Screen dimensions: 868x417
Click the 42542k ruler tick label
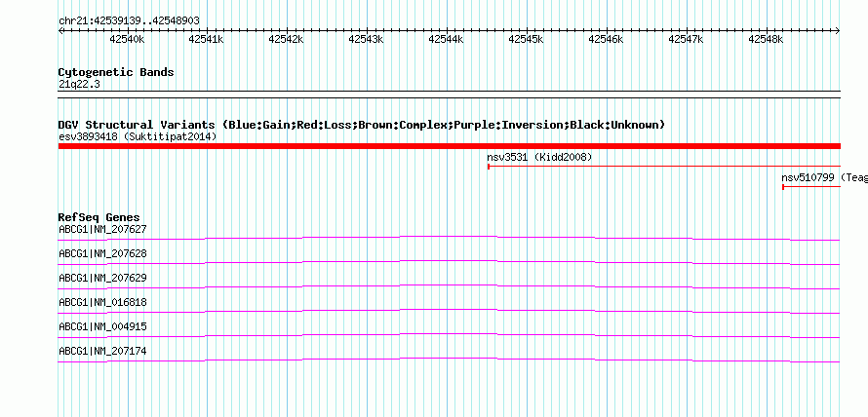286,39
